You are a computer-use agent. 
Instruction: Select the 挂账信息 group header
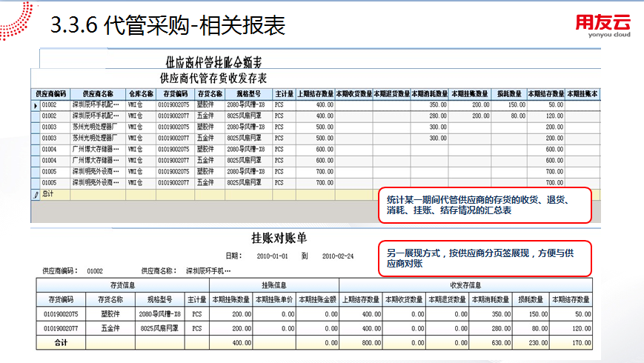(274, 285)
